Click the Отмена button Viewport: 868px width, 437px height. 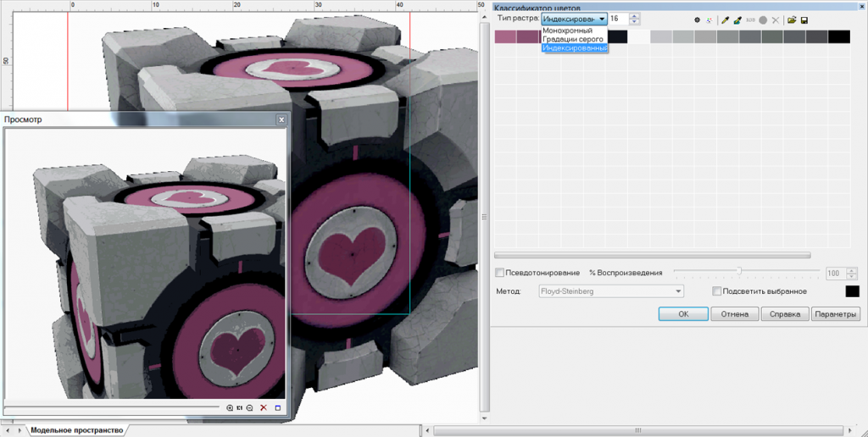coord(735,313)
